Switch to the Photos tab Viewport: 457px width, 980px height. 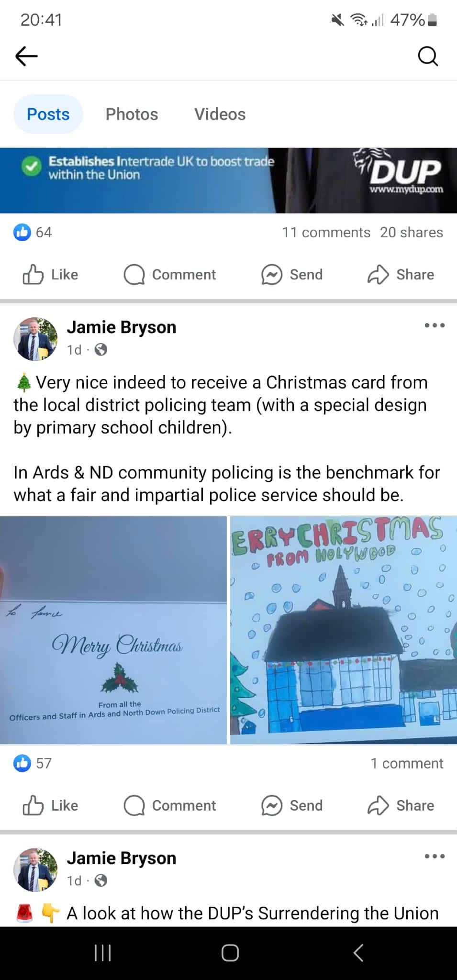point(132,114)
